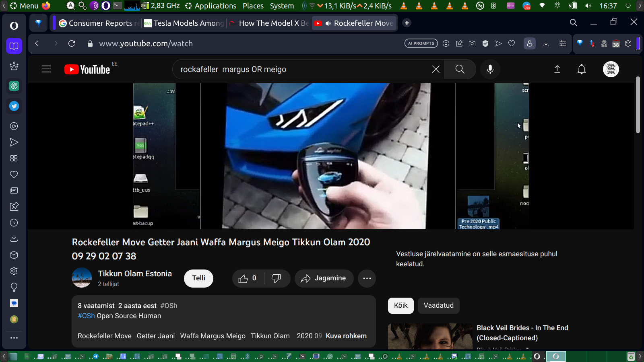Click the YouTube voice search microphone
The image size is (644, 362).
pyautogui.click(x=490, y=69)
